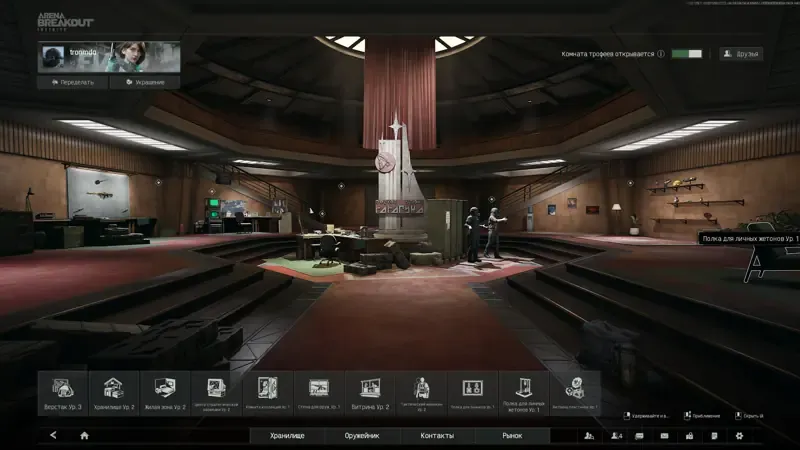Screen dimensions: 800x450
Task: Switch to the Контакты tab
Action: tap(437, 436)
